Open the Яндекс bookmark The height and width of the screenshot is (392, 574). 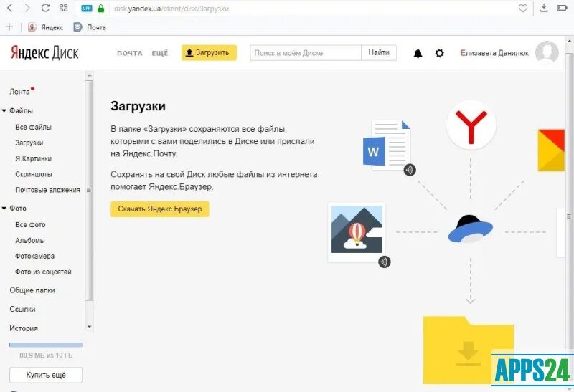(45, 27)
